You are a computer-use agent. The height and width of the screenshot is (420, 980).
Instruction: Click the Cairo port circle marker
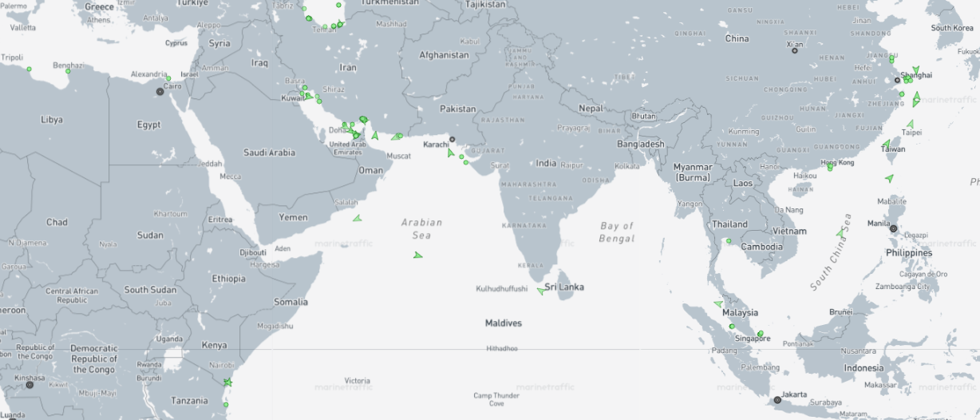(x=160, y=92)
